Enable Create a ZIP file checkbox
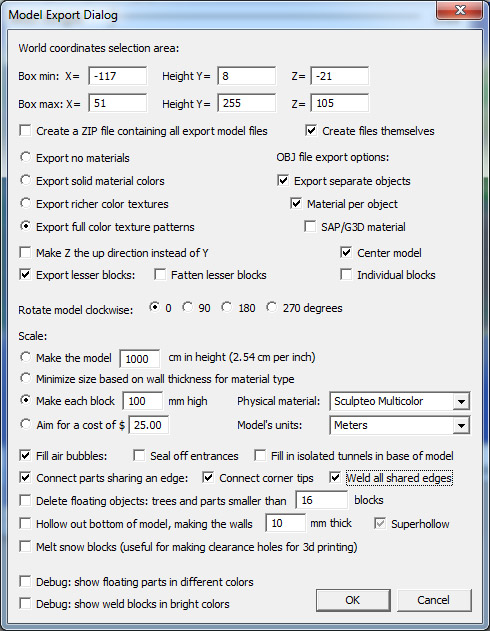The image size is (490, 631). coord(25,131)
